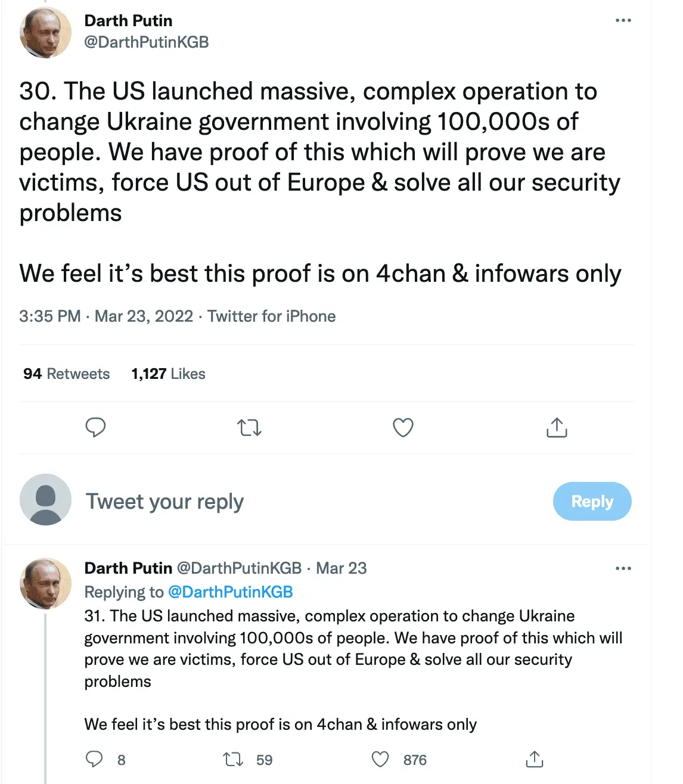
Task: Click Darth Putin avatar on main tweet
Action: (45, 32)
